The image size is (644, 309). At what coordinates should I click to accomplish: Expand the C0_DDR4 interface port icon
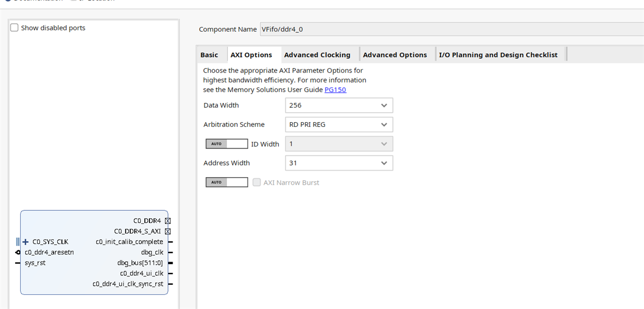click(168, 221)
